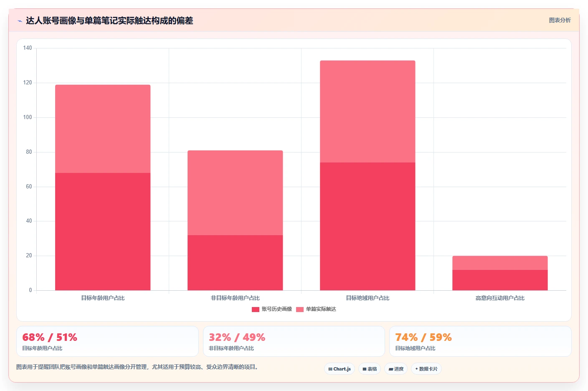Image resolution: width=588 pixels, height=391 pixels.
Task: Select the 表格 tag chip
Action: [370, 369]
